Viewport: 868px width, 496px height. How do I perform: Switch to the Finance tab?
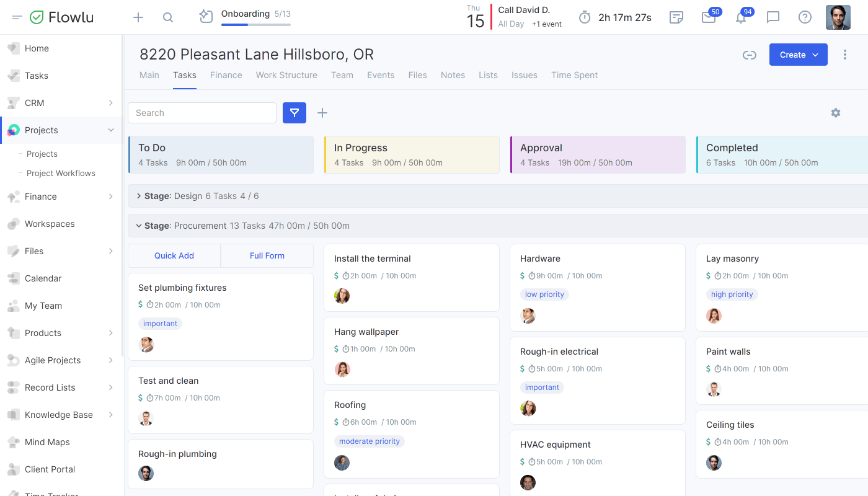pyautogui.click(x=226, y=75)
